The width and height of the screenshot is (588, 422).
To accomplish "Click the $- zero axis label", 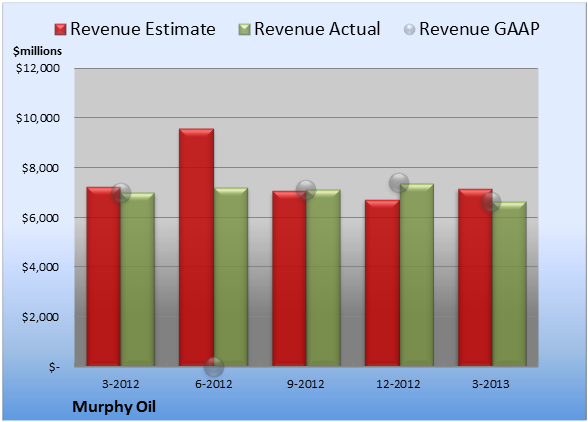I will 54,367.
